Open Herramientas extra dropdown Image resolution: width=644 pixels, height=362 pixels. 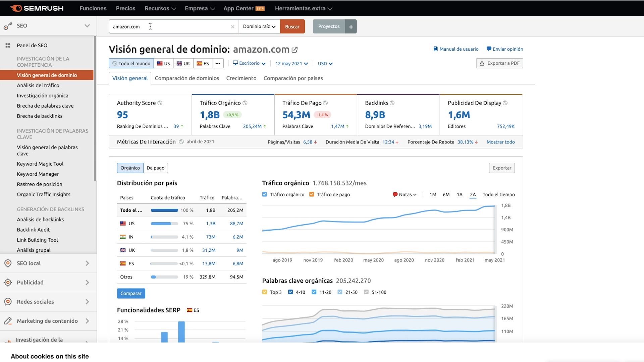(x=304, y=8)
